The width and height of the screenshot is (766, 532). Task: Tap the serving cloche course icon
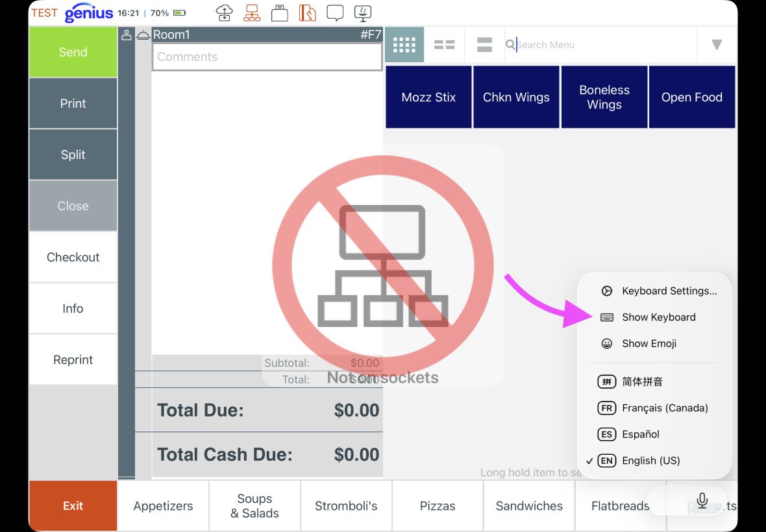(x=143, y=35)
